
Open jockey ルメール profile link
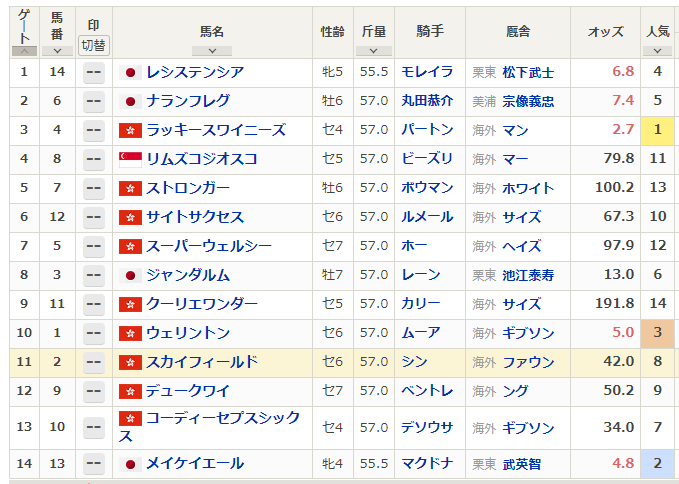pyautogui.click(x=427, y=217)
